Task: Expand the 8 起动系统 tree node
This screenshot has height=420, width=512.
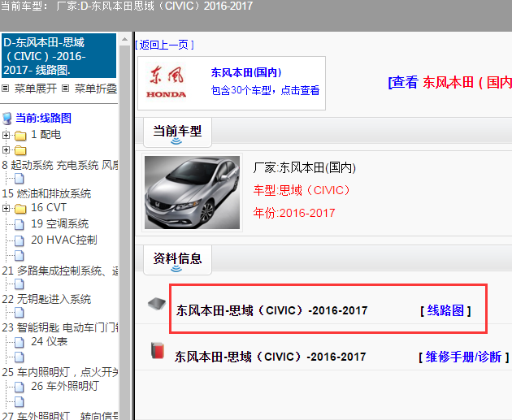Action: tap(6, 149)
